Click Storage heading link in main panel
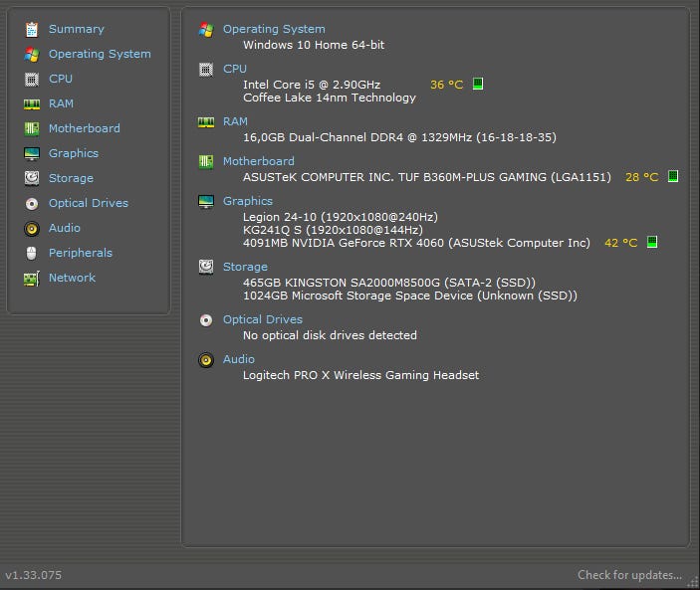Screen dimensions: 700x590 [245, 267]
